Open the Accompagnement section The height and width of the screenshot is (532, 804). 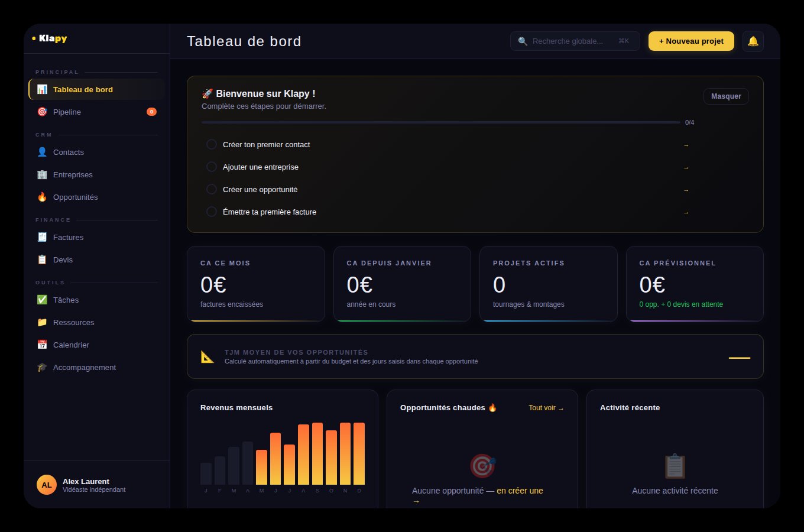click(x=85, y=367)
